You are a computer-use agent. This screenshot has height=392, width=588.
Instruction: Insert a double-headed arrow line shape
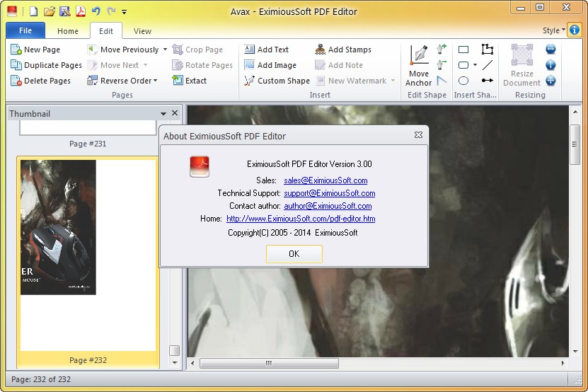(487, 80)
